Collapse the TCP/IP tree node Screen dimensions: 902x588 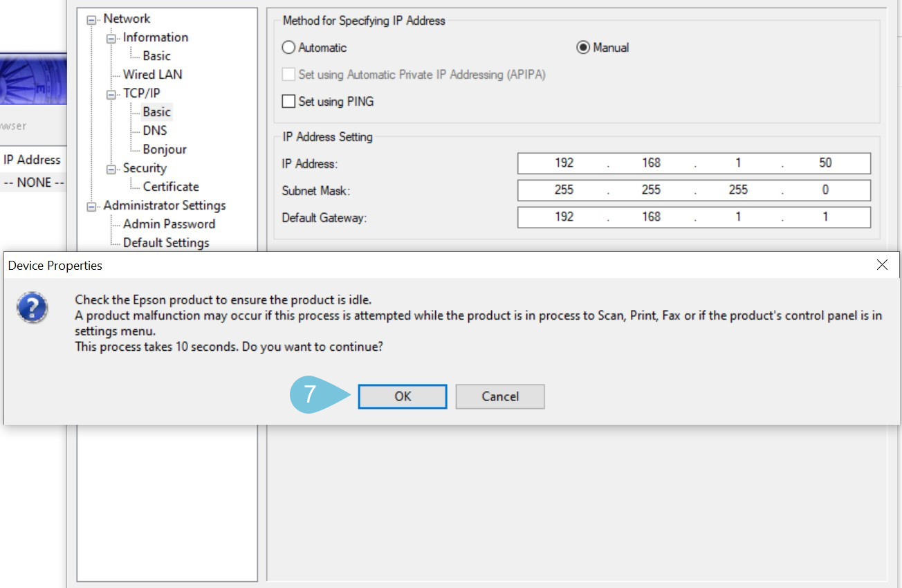click(x=111, y=95)
